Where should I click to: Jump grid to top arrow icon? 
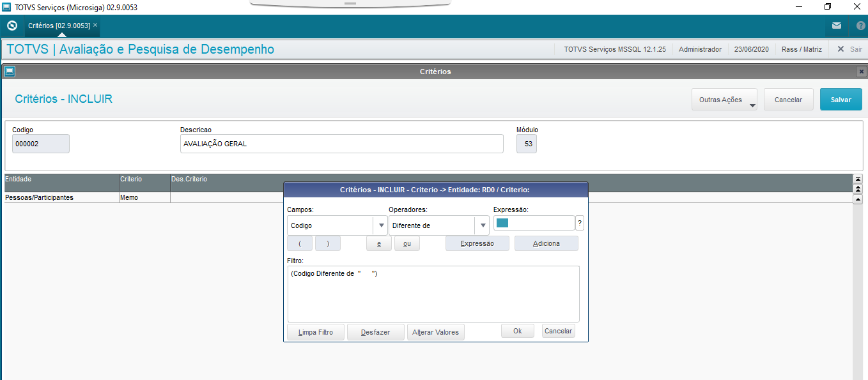coord(858,178)
